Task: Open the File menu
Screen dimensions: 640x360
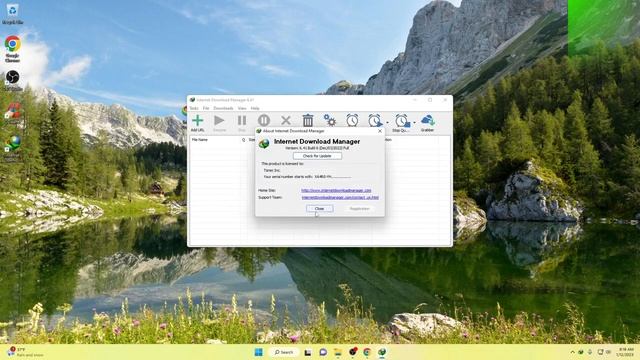Action: (x=206, y=108)
